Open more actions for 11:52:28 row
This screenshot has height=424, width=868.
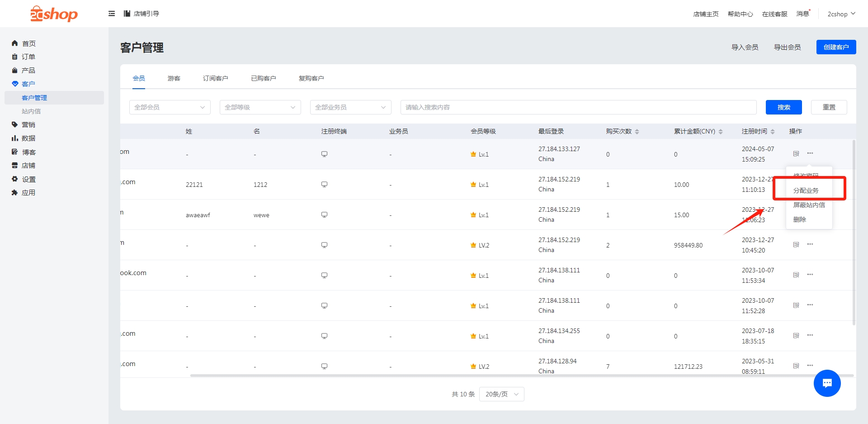click(810, 305)
